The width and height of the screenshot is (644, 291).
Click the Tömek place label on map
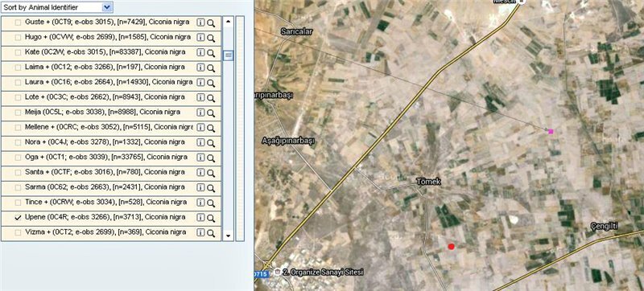(x=429, y=181)
